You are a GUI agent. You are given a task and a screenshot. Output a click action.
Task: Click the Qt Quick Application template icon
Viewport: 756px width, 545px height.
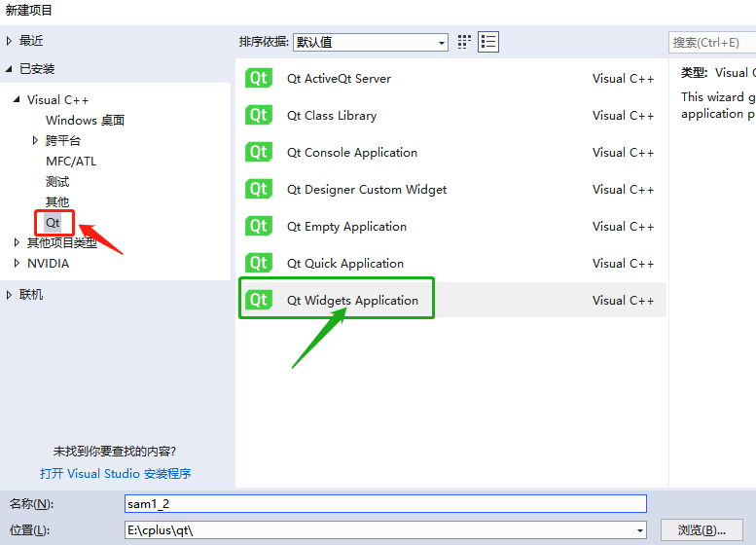click(259, 264)
